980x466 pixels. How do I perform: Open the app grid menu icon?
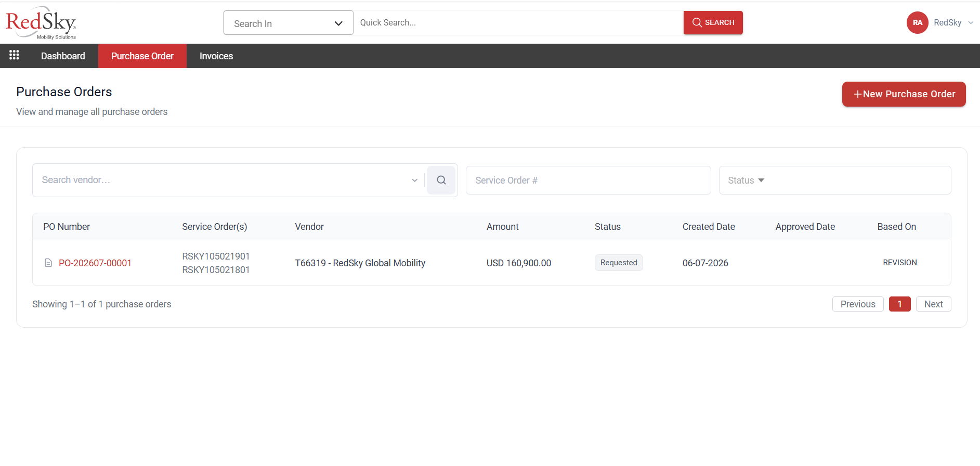click(14, 55)
